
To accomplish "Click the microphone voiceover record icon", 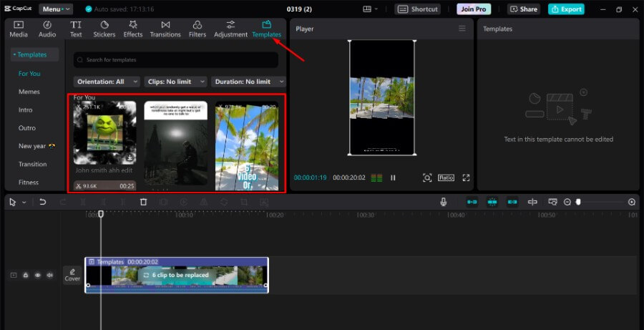I will (444, 203).
